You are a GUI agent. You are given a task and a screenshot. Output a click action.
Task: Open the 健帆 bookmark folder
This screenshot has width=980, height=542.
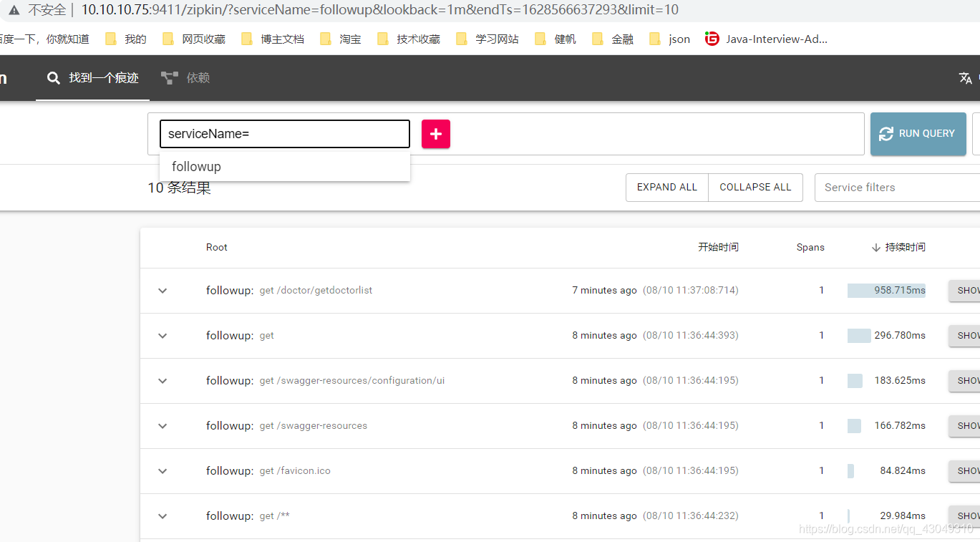coord(556,39)
